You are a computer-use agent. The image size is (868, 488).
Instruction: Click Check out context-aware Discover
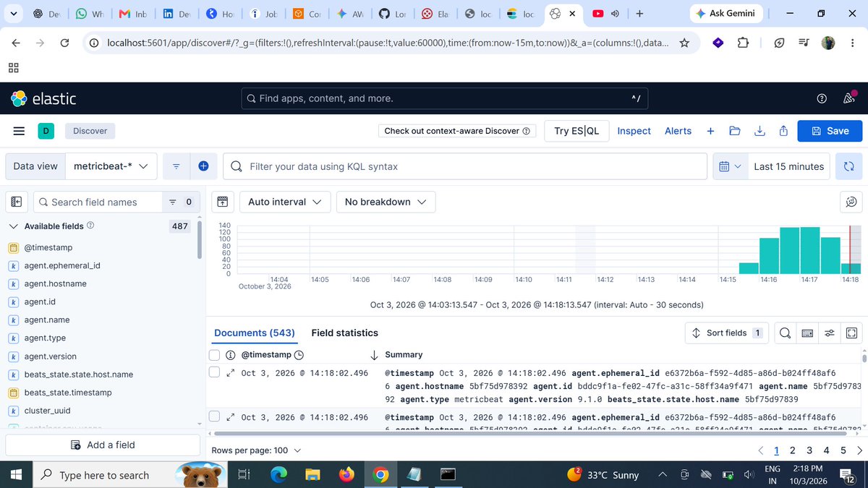(456, 131)
